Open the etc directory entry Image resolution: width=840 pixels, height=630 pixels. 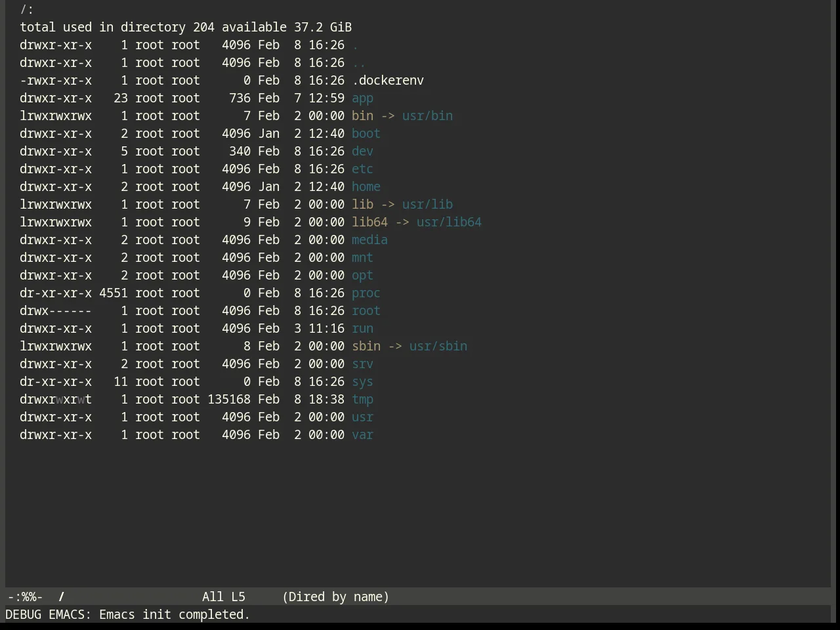(x=362, y=169)
